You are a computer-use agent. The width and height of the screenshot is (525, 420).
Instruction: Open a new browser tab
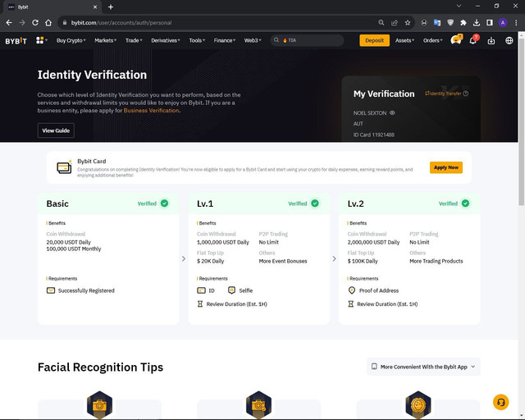pyautogui.click(x=111, y=7)
